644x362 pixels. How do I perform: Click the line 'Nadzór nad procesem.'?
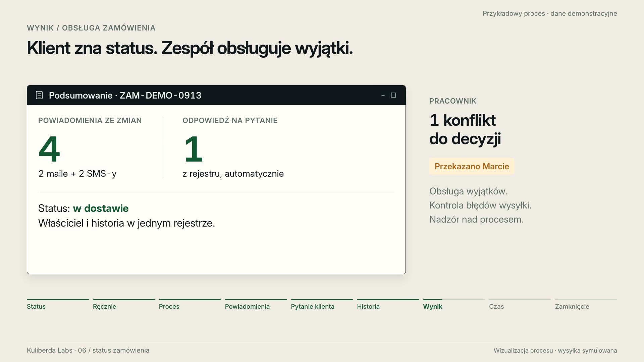[476, 220]
